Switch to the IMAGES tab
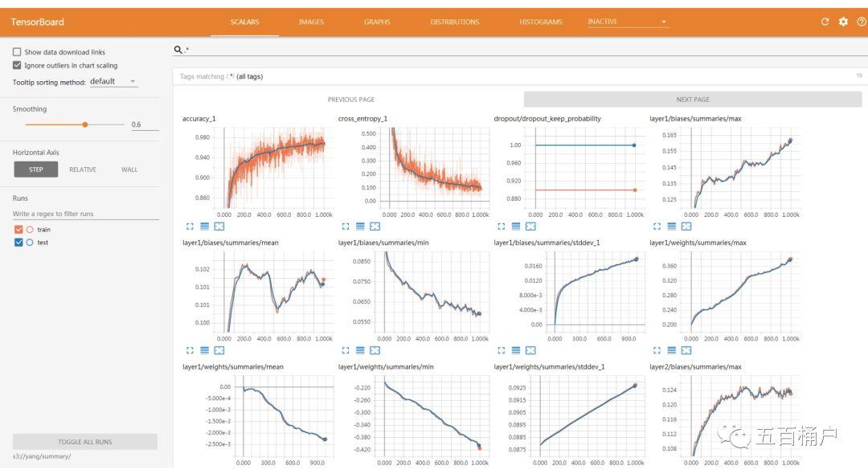This screenshot has width=868, height=474. [x=311, y=22]
